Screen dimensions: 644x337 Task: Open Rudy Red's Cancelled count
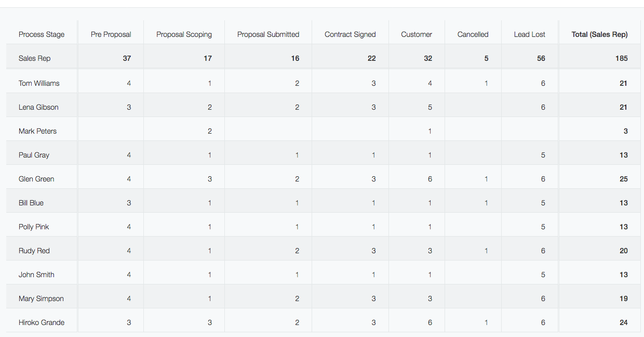point(486,251)
